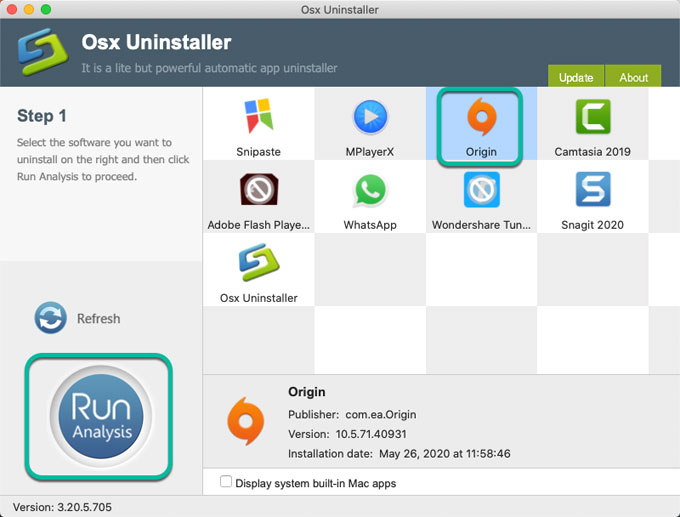Click the Snagit 2020 label text
Viewport: 680px width, 517px height.
click(592, 225)
